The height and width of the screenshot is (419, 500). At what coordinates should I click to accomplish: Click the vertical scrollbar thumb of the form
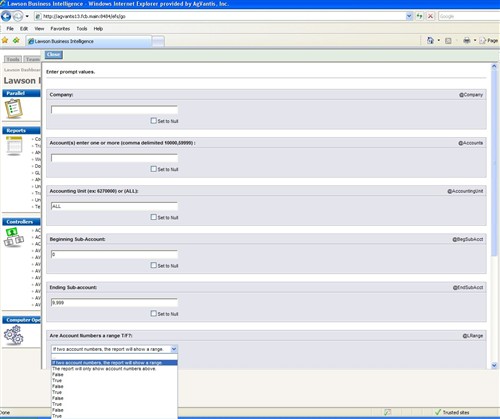494,163
